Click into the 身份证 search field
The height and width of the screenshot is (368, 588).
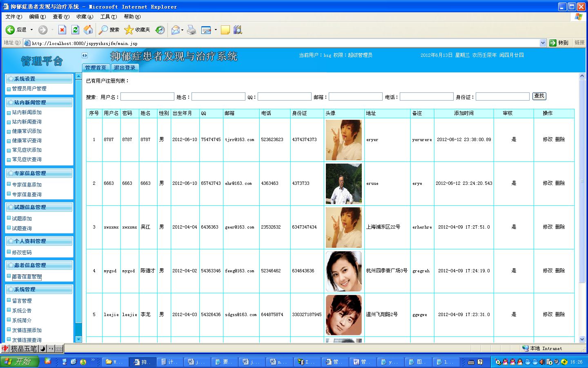503,96
